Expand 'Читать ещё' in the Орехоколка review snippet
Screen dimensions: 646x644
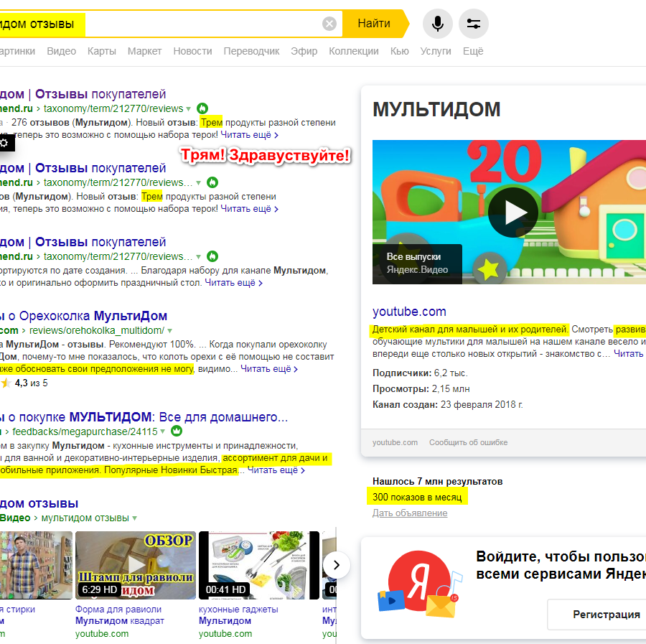(269, 369)
